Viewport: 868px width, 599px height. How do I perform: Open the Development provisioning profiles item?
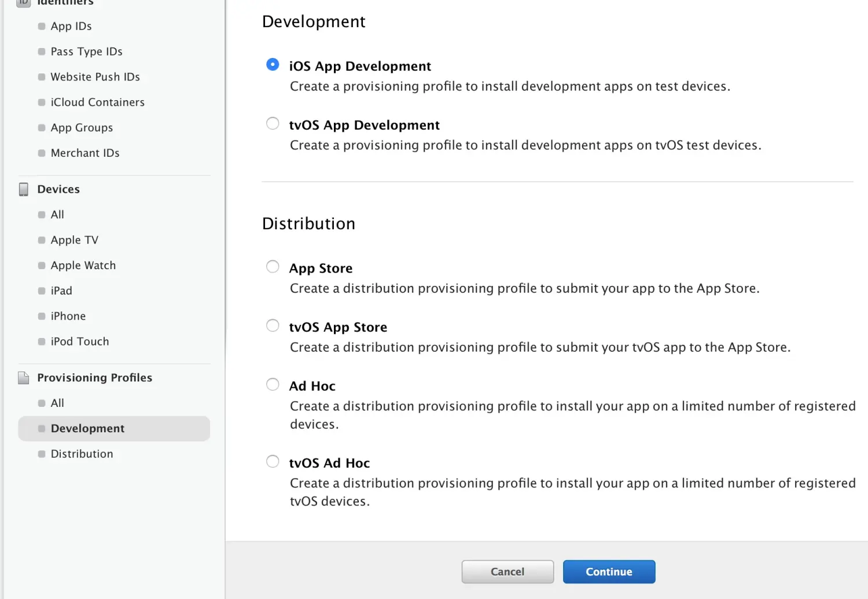[87, 429]
